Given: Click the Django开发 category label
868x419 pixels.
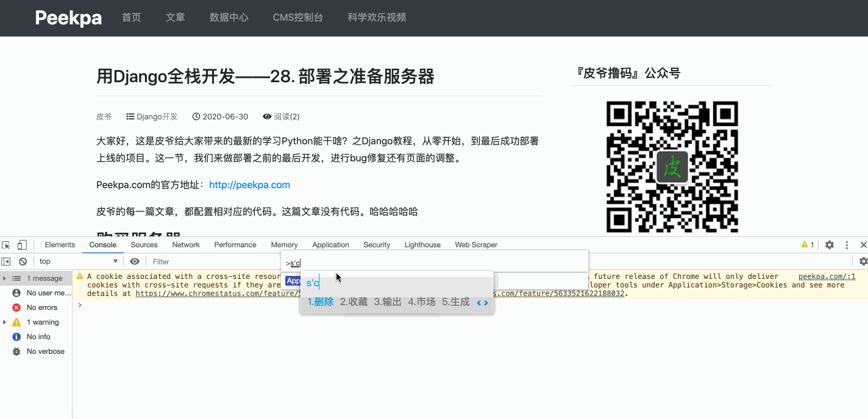Looking at the screenshot, I should 157,116.
